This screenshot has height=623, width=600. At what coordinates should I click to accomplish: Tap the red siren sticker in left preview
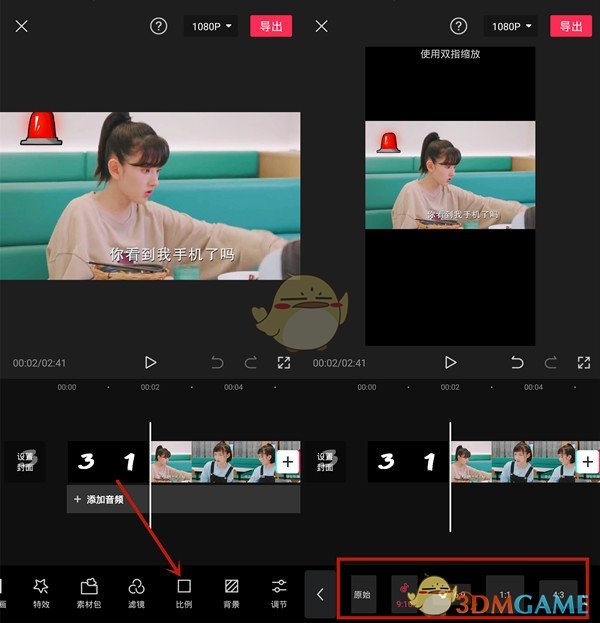point(41,128)
